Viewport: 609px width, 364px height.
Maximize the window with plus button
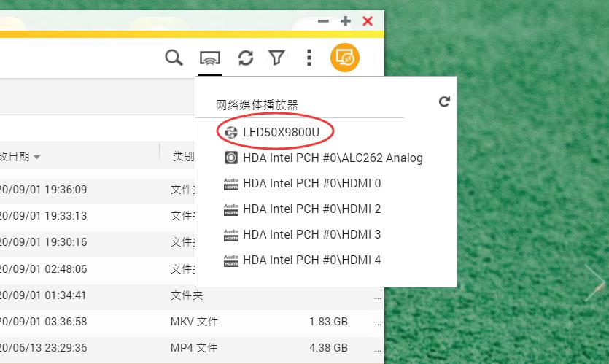coord(345,21)
